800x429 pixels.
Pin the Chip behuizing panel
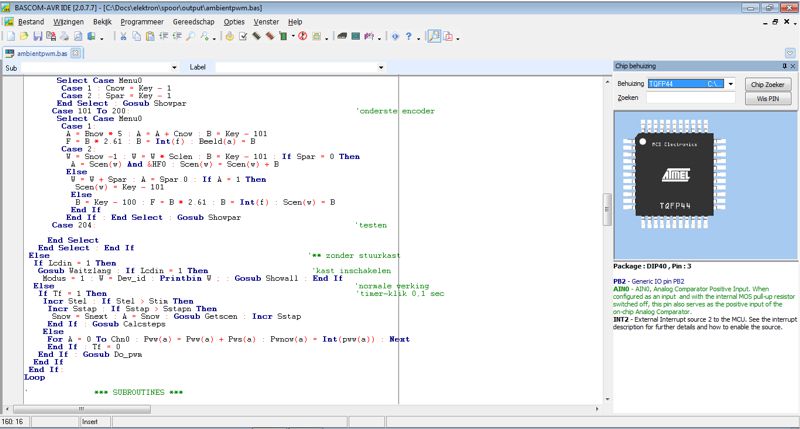(x=785, y=66)
